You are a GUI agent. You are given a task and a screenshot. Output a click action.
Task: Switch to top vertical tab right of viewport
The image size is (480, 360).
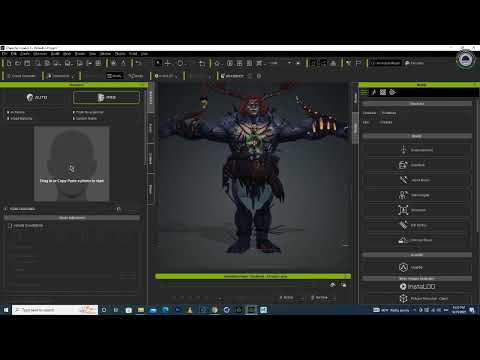(355, 98)
